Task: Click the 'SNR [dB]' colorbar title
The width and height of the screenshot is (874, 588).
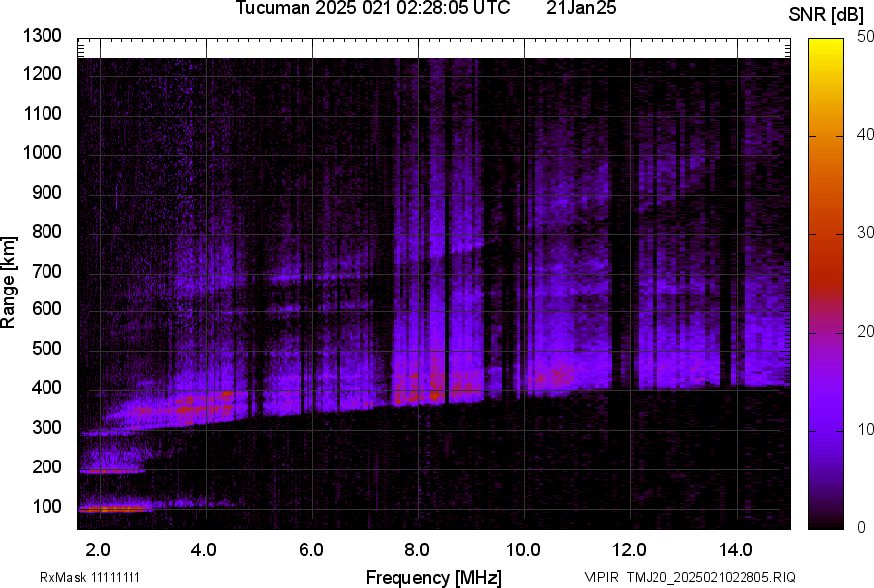Action: click(x=827, y=15)
